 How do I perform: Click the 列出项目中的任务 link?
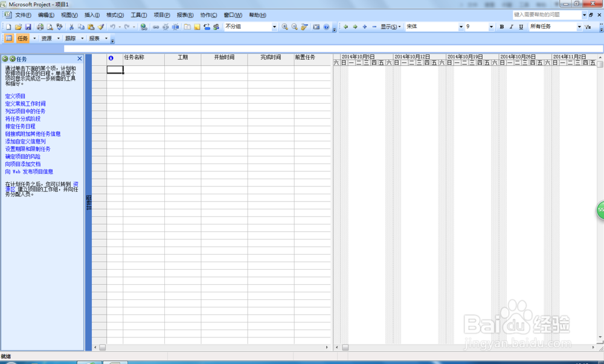pyautogui.click(x=25, y=111)
